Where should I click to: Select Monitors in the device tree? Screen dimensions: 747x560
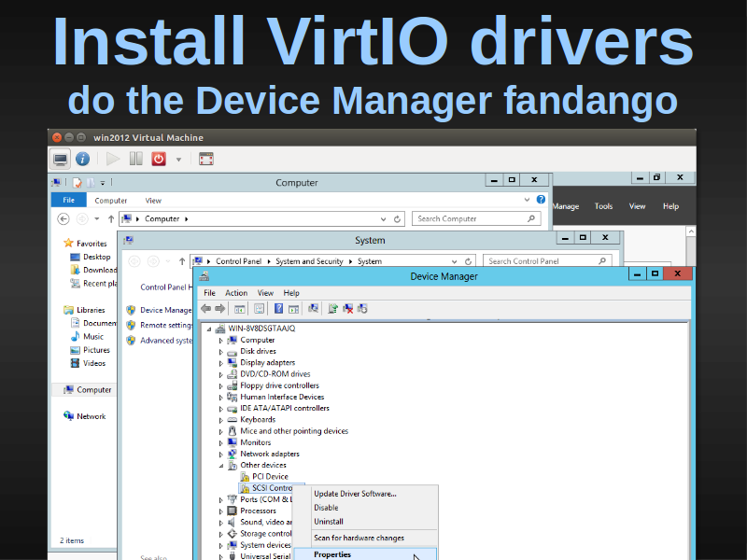pyautogui.click(x=255, y=442)
